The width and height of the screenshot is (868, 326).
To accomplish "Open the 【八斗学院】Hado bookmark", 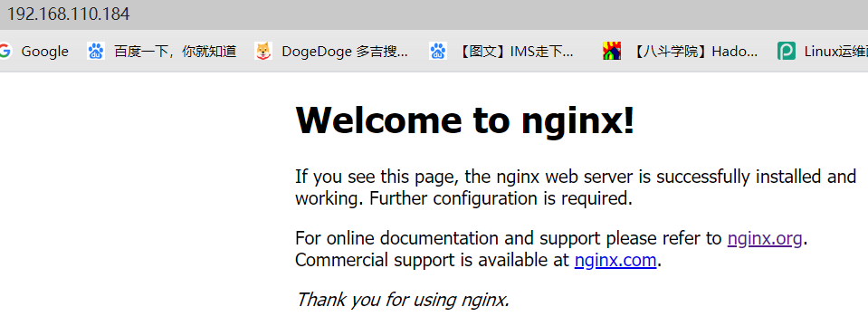I will coord(681,52).
